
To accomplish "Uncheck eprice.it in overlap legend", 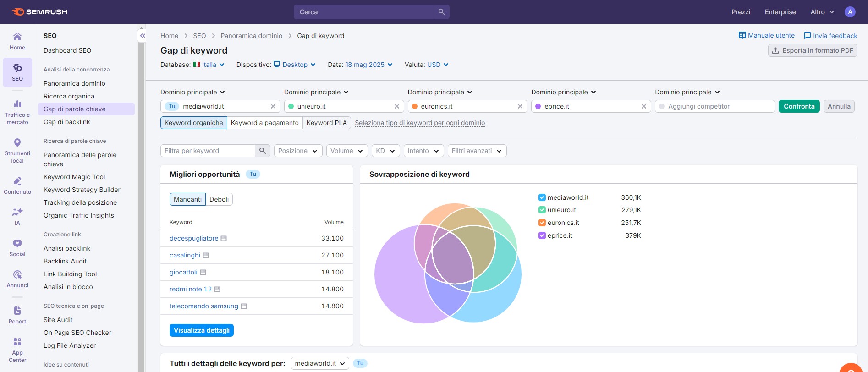I will (542, 235).
